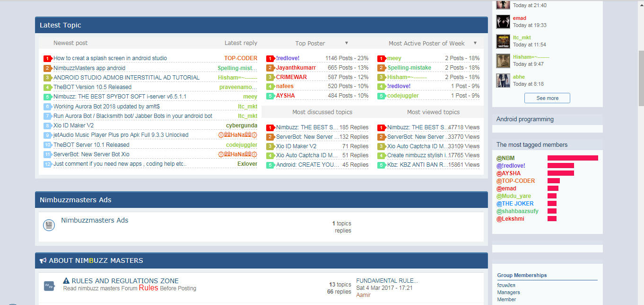Viewport: 644px width, 305px height.
Task: Open last poster Aamir's profile
Action: coord(363,295)
